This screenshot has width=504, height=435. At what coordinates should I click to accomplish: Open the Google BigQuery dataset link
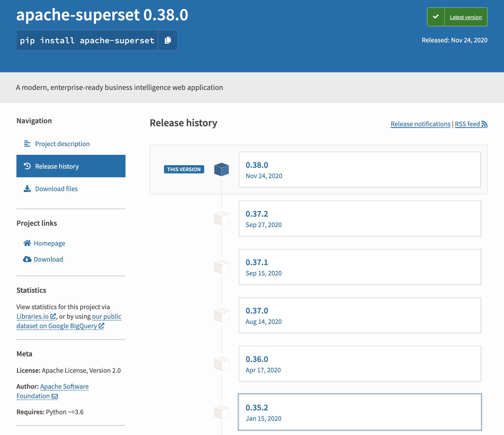pos(57,326)
